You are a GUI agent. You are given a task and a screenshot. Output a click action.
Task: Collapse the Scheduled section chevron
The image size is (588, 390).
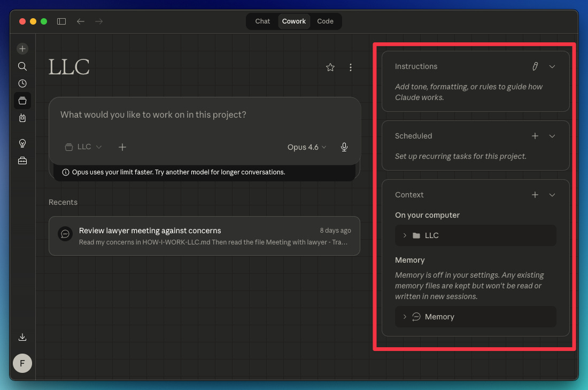(x=552, y=136)
